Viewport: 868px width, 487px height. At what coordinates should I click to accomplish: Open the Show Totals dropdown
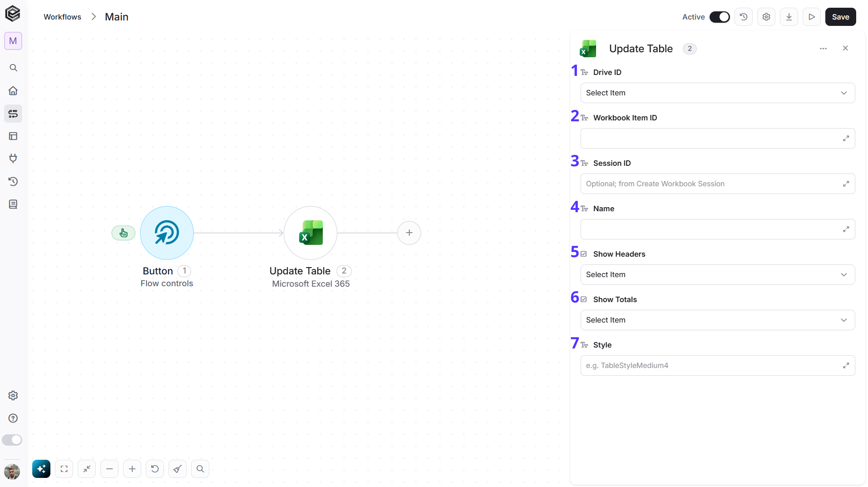(x=718, y=320)
